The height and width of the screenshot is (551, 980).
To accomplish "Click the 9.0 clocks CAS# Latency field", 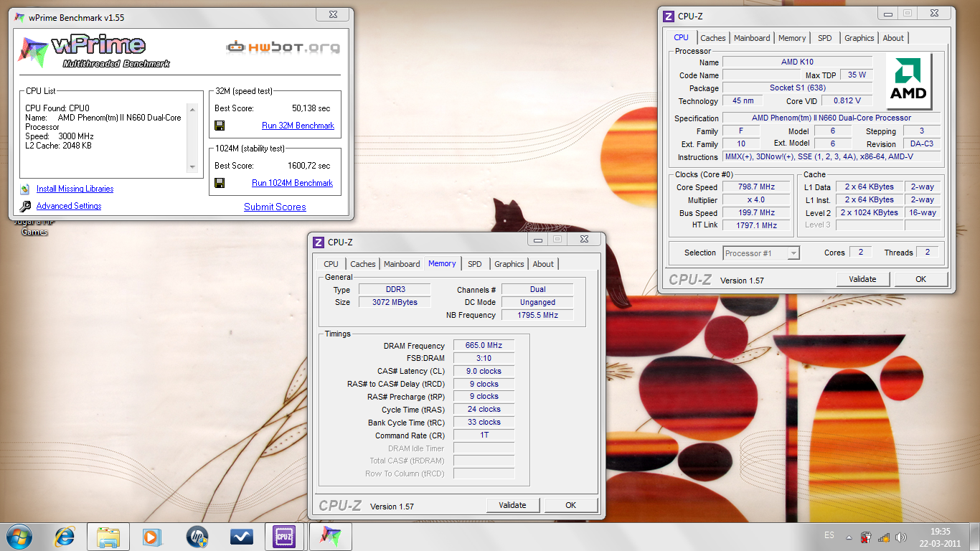I will point(484,371).
